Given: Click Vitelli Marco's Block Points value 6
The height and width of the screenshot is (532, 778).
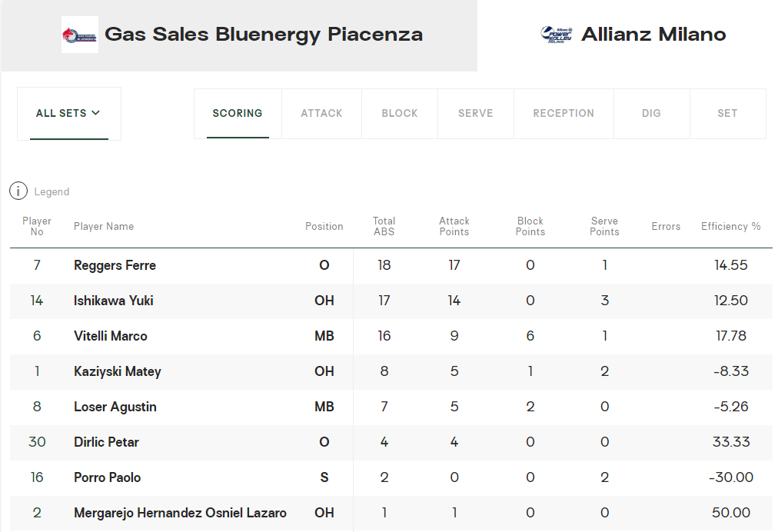Looking at the screenshot, I should (x=530, y=336).
